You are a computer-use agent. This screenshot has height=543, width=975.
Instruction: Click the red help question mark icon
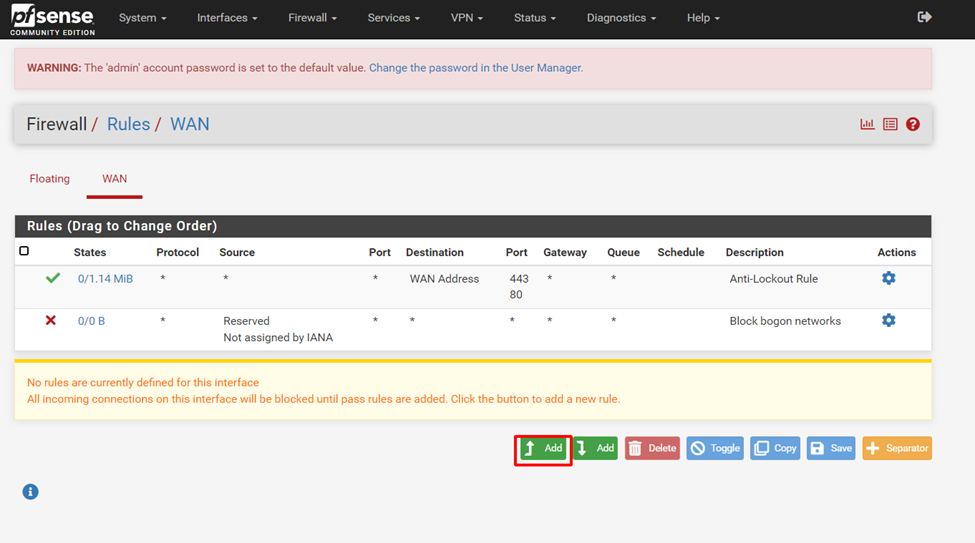(913, 124)
